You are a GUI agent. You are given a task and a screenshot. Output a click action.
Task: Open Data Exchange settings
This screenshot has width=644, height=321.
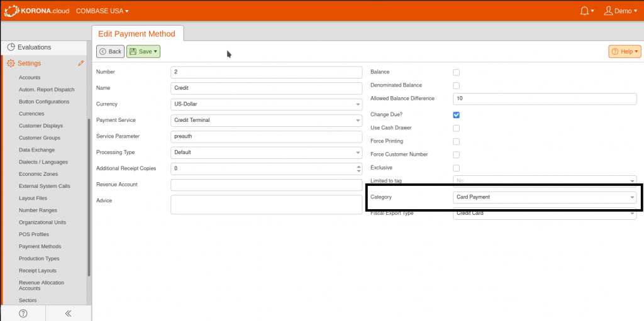tap(36, 150)
